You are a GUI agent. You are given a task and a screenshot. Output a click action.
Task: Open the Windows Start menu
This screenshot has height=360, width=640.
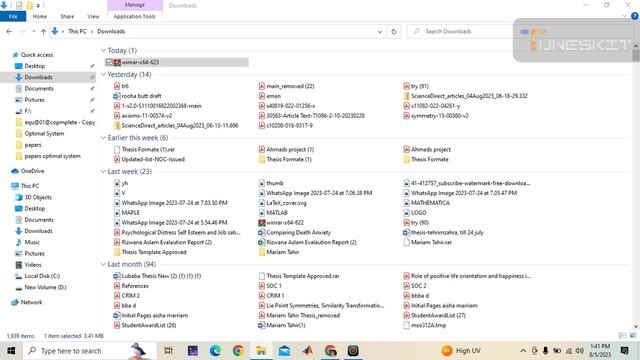(11, 351)
